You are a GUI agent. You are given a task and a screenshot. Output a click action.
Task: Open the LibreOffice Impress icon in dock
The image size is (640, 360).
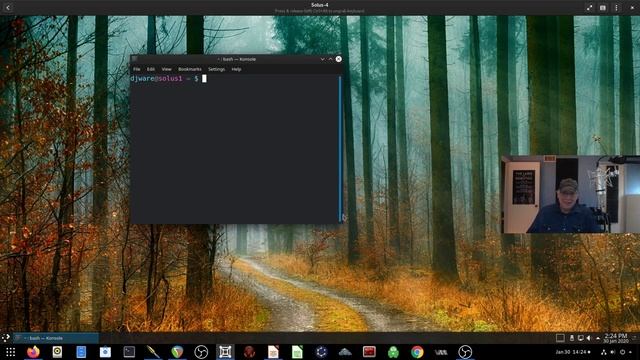tap(273, 352)
